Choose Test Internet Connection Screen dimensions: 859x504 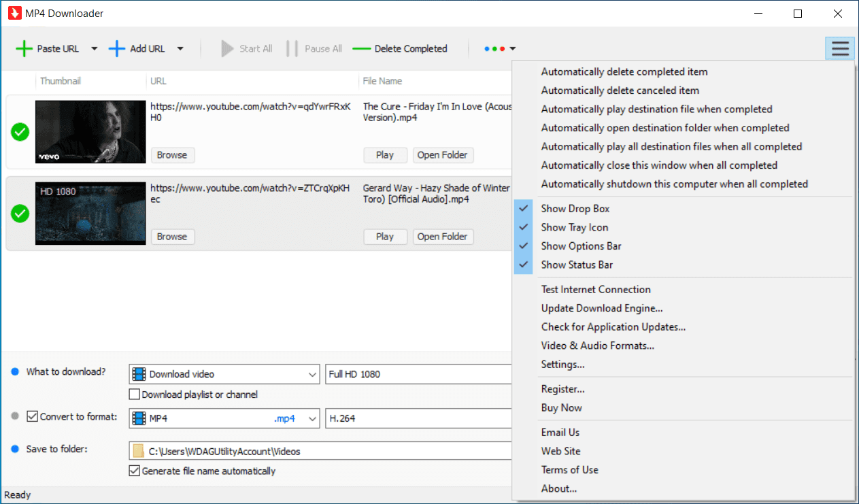(x=683, y=290)
